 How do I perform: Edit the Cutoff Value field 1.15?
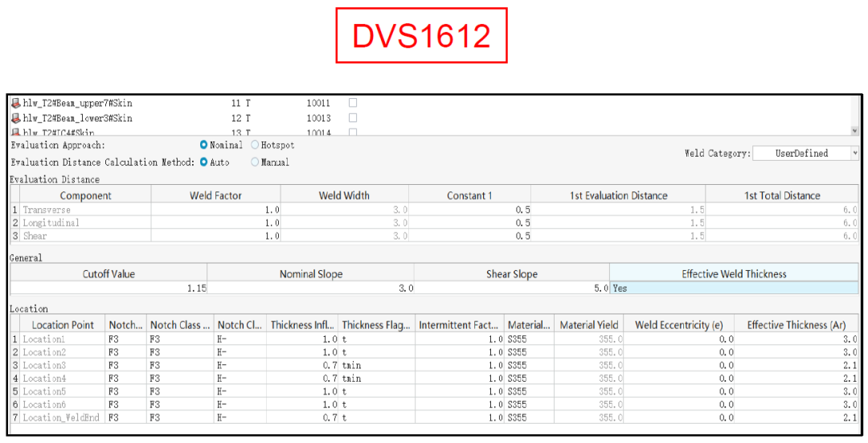[x=108, y=288]
